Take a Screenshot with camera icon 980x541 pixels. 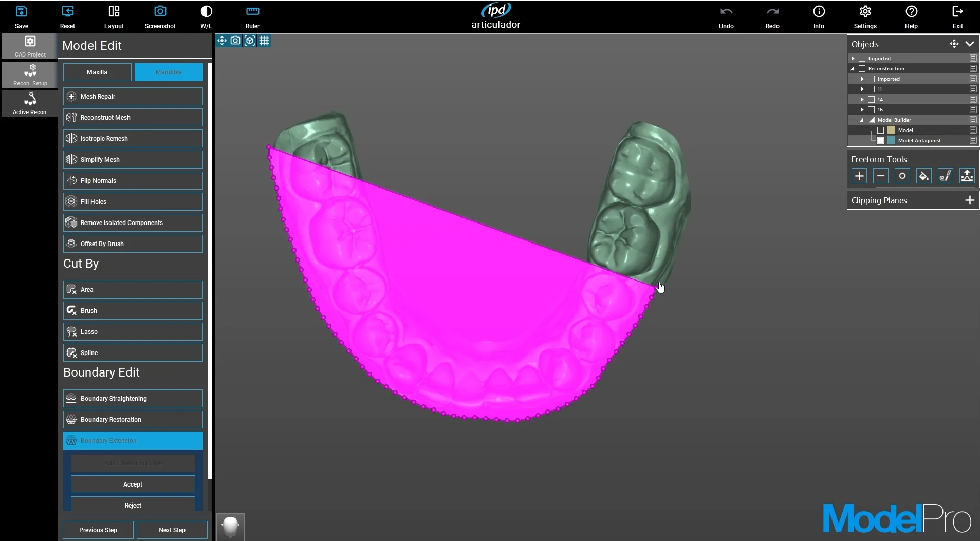(160, 11)
